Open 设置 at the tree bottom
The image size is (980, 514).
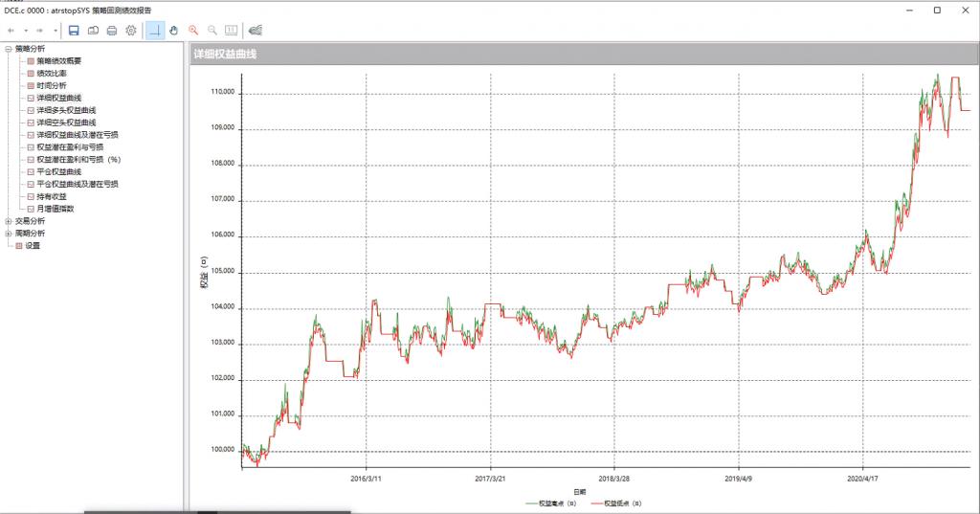click(x=32, y=246)
